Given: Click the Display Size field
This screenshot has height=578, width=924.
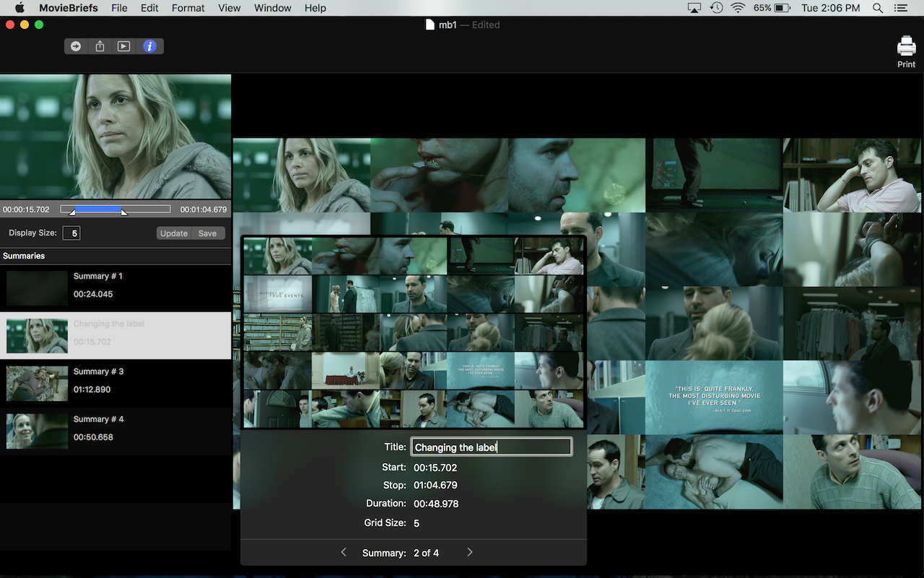Looking at the screenshot, I should coord(71,233).
